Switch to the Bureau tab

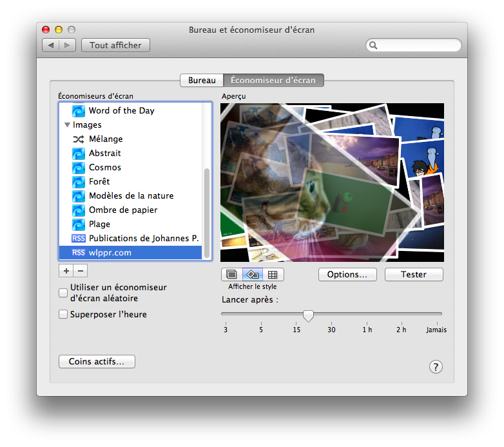click(202, 81)
